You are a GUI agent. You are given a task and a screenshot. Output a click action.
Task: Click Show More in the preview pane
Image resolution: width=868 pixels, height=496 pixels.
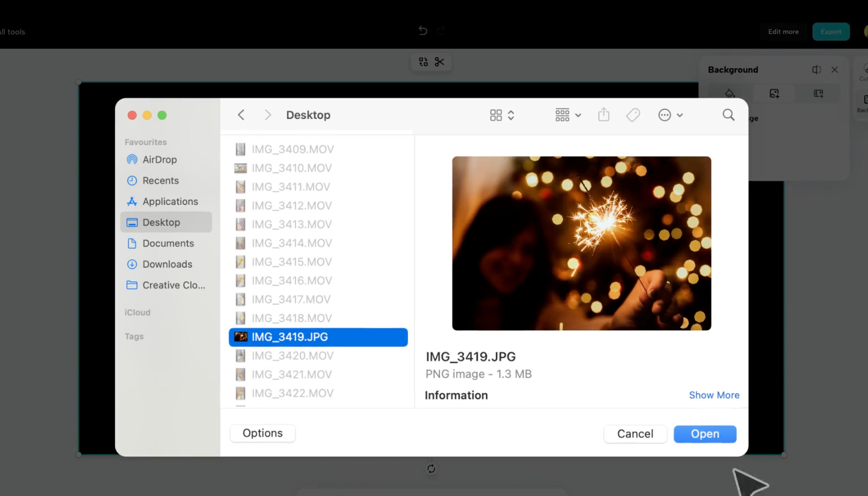click(x=714, y=395)
